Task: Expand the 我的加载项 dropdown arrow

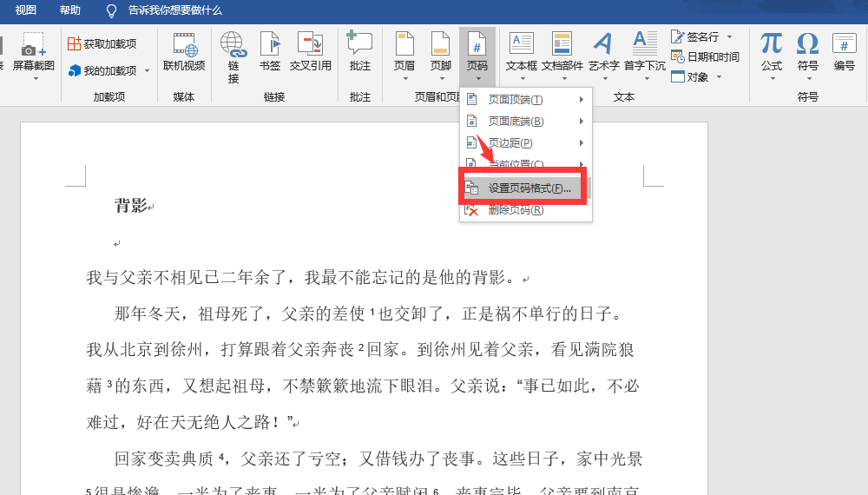Action: click(147, 71)
